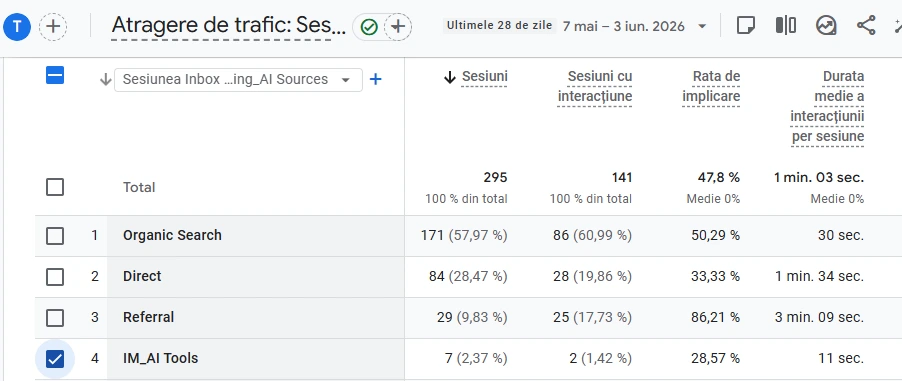902x381 pixels.
Task: Add filter via plus beside checkmark
Action: (x=398, y=26)
